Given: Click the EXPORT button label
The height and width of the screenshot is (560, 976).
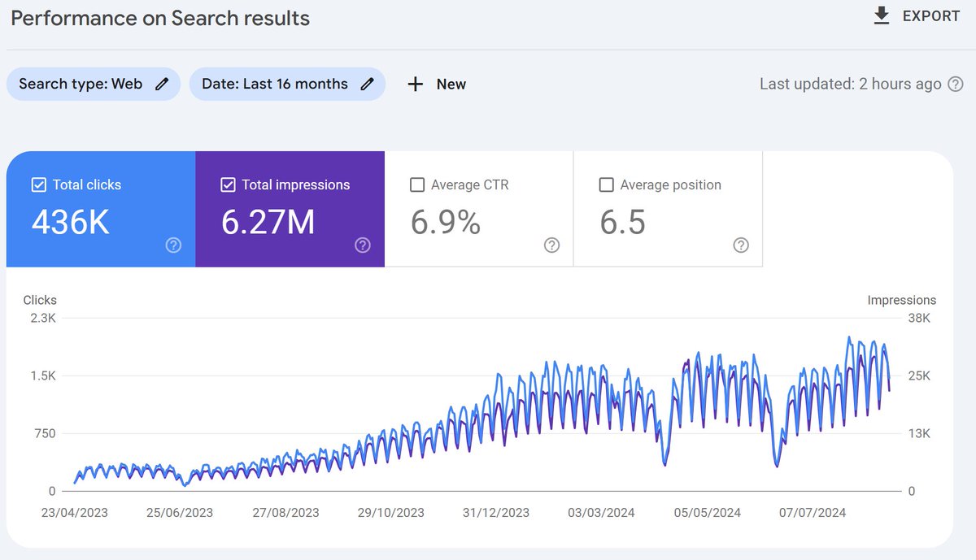Looking at the screenshot, I should click(931, 16).
